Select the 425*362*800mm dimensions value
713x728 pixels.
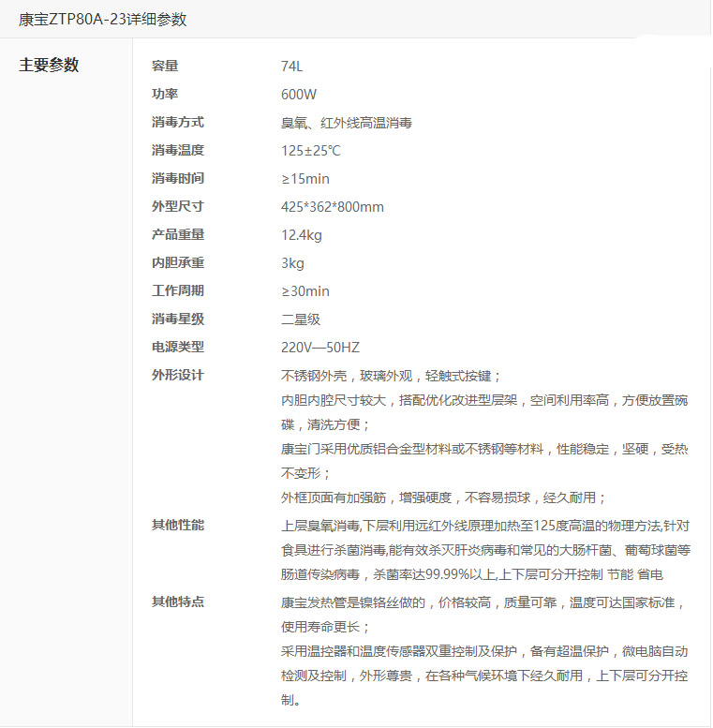333,207
